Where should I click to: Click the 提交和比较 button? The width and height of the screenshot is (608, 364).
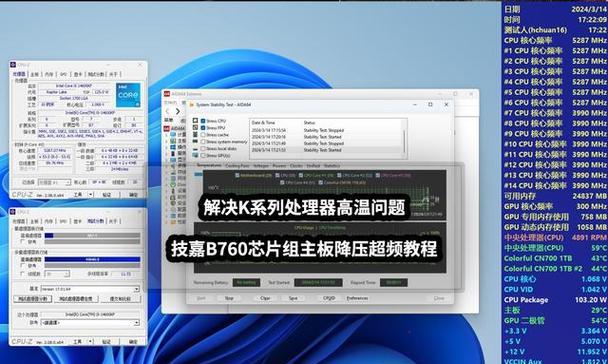[x=120, y=299]
